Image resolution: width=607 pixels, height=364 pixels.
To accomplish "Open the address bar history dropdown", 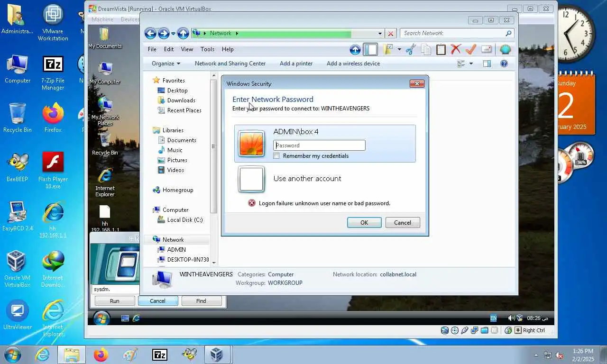I will (x=380, y=34).
